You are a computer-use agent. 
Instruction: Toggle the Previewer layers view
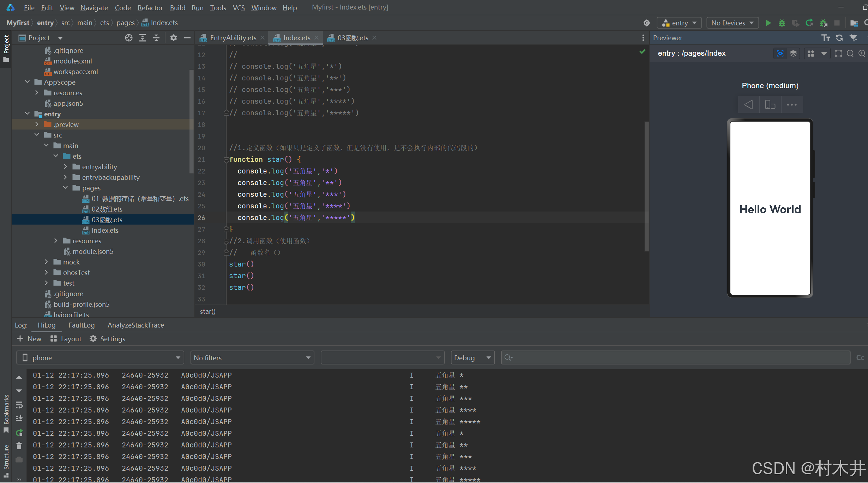[793, 54]
